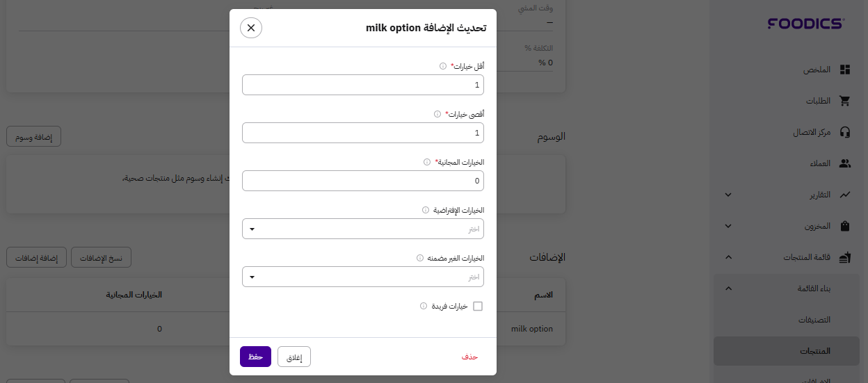Viewport: 868px width, 383px height.
Task: Enable the خيارات فريدة checkbox
Action: [478, 306]
